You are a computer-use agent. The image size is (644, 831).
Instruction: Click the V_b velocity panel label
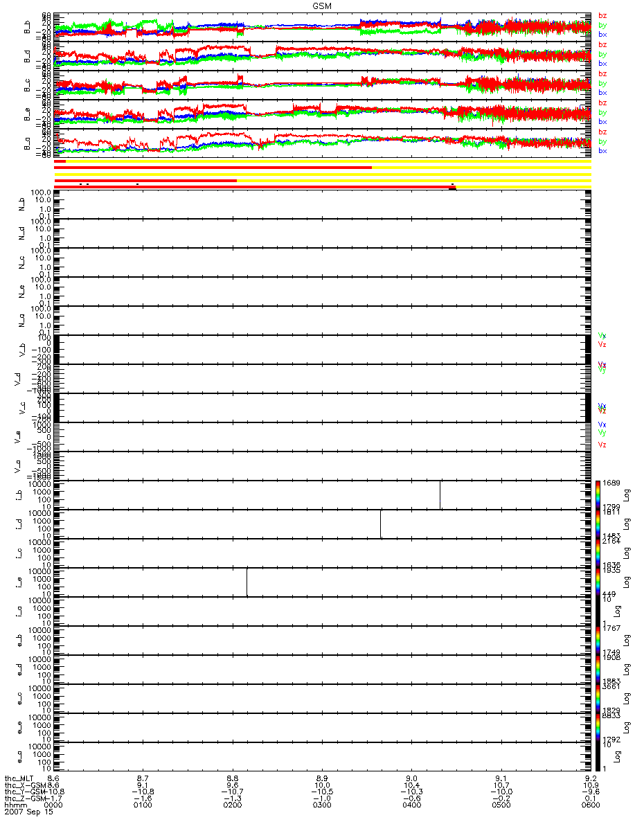(x=21, y=350)
